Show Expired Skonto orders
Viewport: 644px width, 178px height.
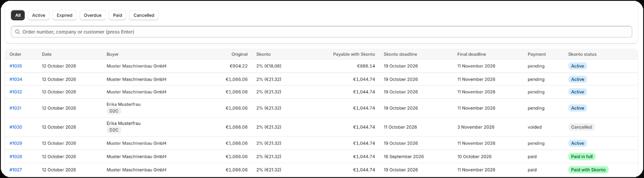[65, 15]
